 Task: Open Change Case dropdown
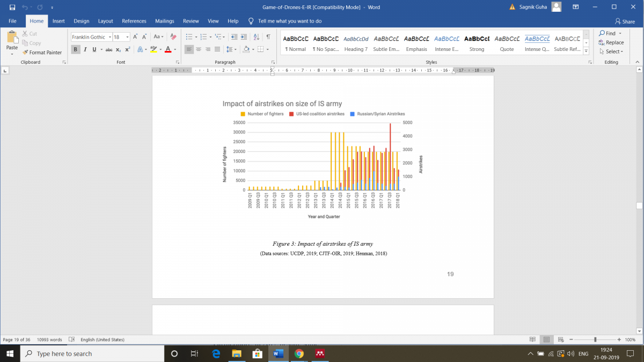(x=159, y=37)
